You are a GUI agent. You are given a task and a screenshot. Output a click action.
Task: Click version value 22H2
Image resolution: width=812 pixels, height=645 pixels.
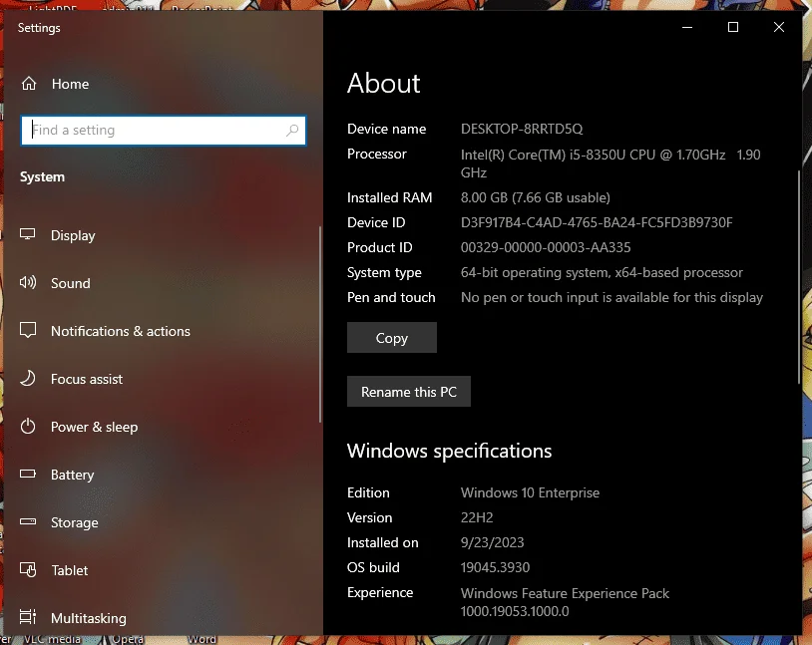pyautogui.click(x=477, y=517)
